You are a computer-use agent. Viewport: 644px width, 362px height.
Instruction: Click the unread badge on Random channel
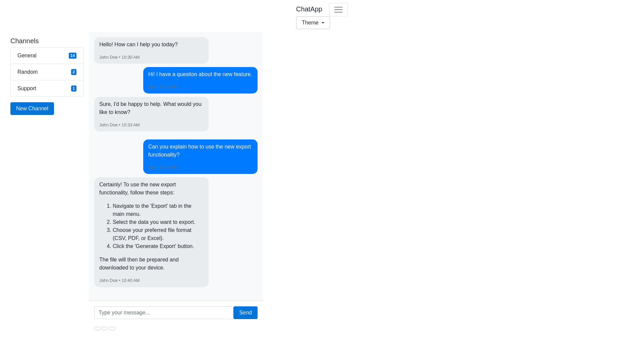(x=74, y=72)
